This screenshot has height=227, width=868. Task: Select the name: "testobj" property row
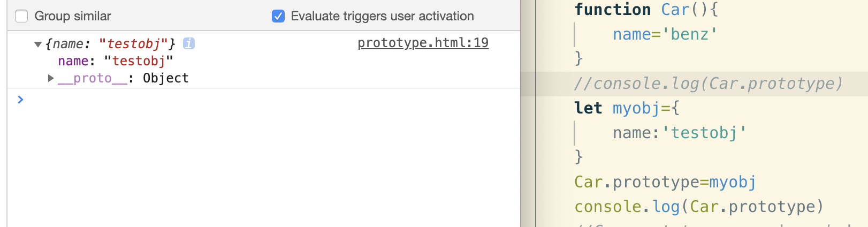(116, 61)
